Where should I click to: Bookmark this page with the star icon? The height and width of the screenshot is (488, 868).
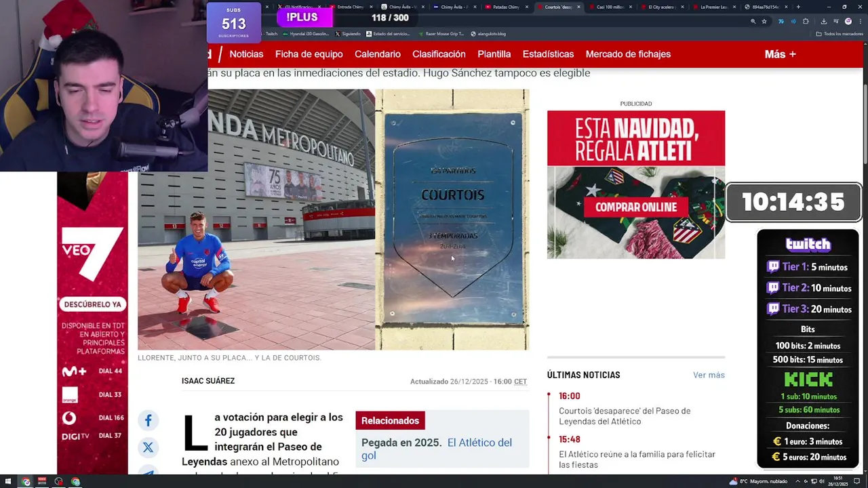(x=764, y=21)
